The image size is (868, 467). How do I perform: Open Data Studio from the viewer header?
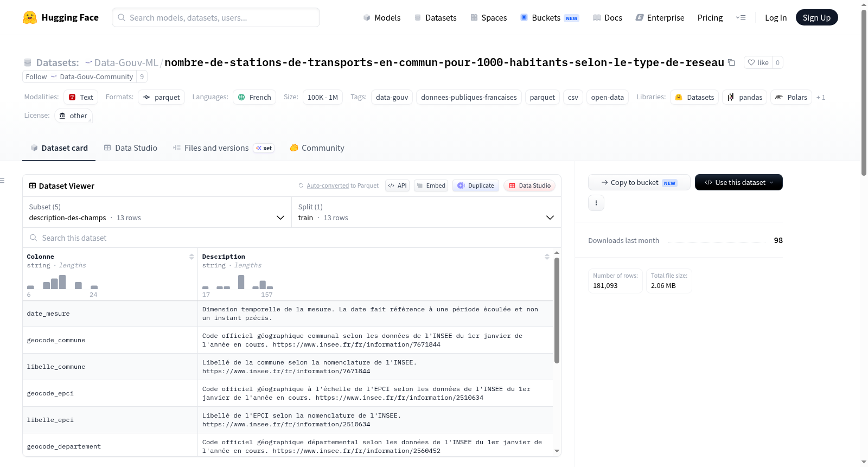pos(529,185)
